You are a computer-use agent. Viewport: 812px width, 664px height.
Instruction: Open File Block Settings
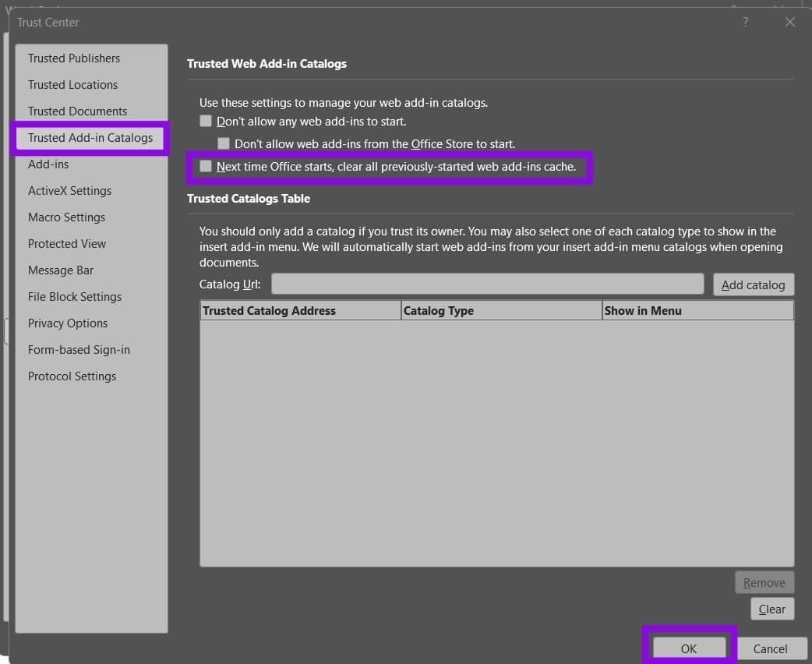pyautogui.click(x=75, y=296)
